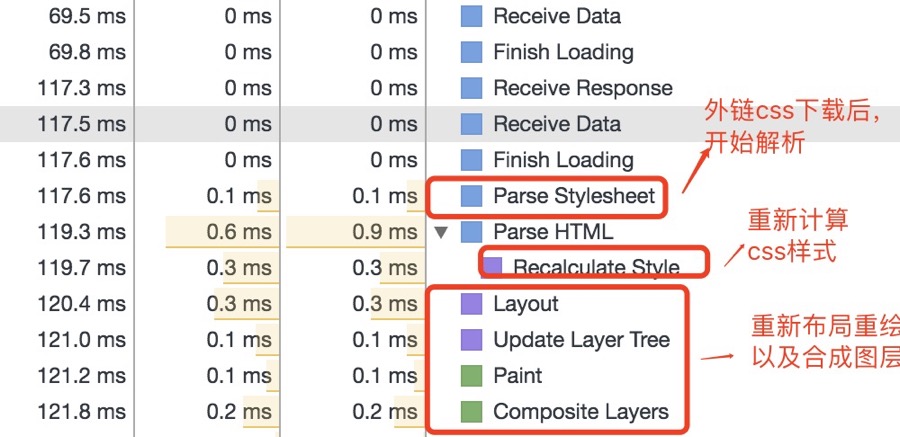Click the 121.8 ms start time cell
900x437 pixels.
[x=82, y=412]
